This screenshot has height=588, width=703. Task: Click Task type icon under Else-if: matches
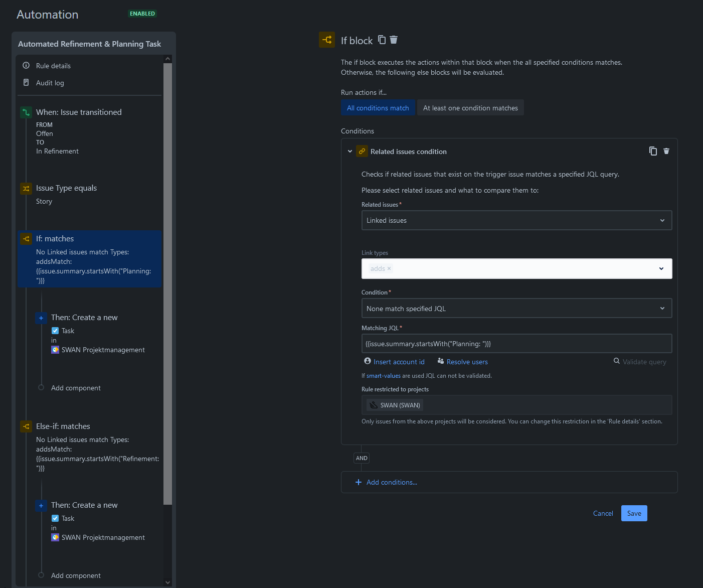click(x=55, y=518)
